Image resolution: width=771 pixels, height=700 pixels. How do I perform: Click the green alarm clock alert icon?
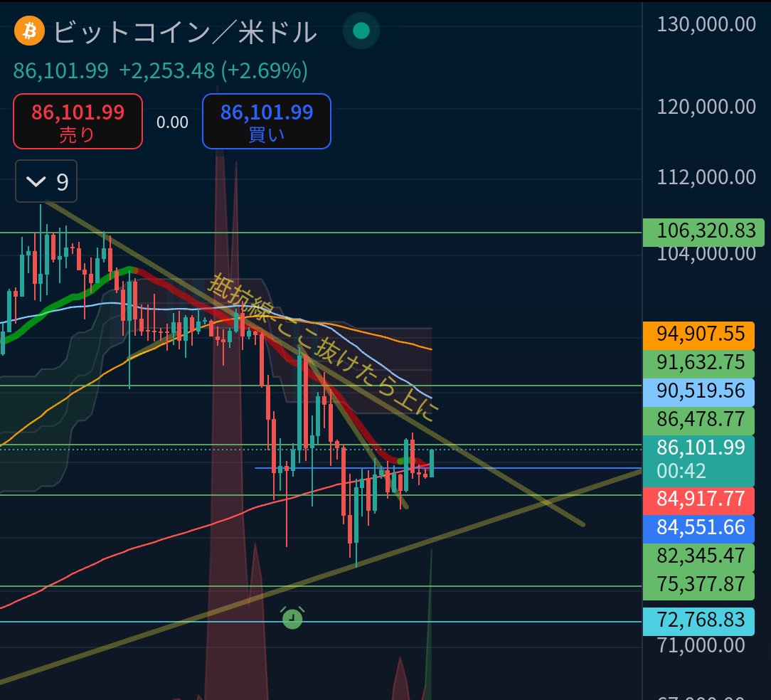pyautogui.click(x=292, y=618)
